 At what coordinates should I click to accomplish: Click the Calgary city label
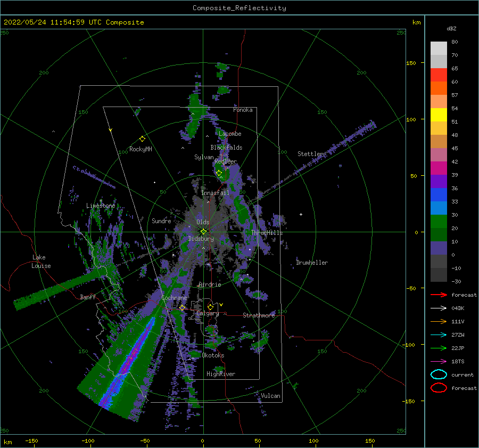pos(208,313)
